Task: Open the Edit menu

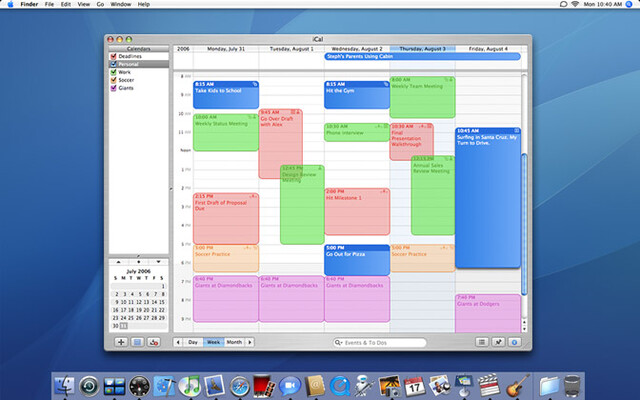Action: (66, 4)
